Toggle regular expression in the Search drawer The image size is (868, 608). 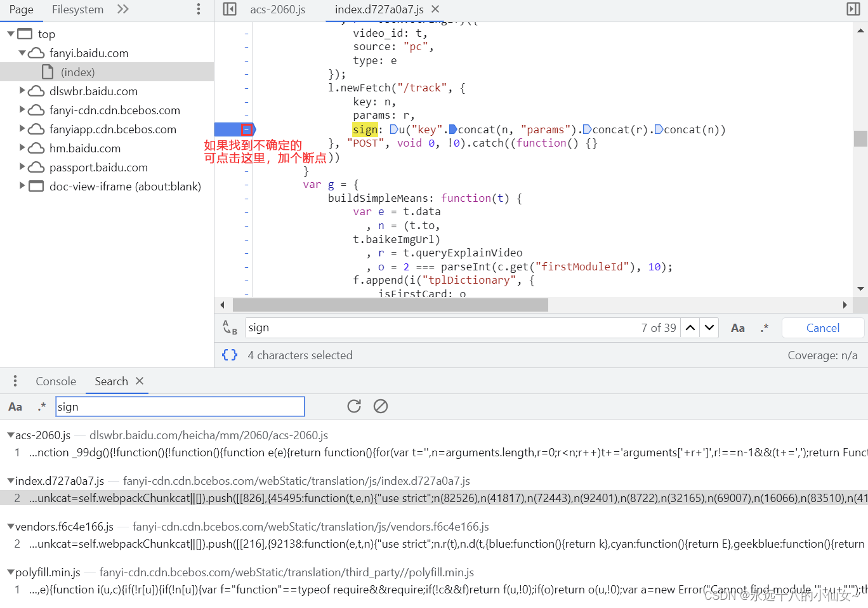tap(42, 407)
